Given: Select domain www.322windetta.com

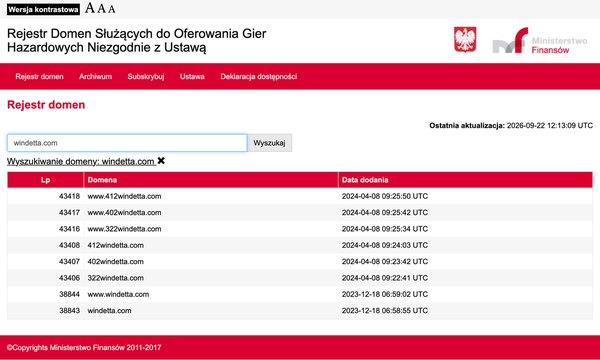Looking at the screenshot, I should click(124, 229).
